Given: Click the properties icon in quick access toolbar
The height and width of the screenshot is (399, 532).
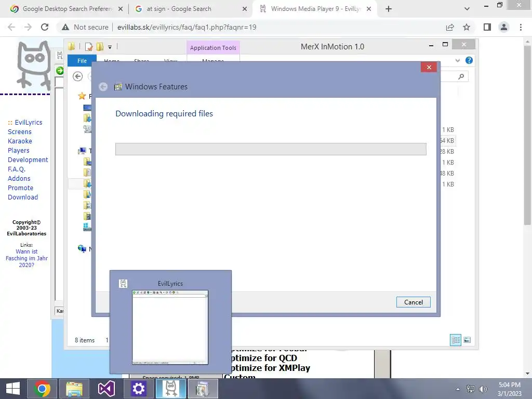Looking at the screenshot, I should tap(89, 47).
